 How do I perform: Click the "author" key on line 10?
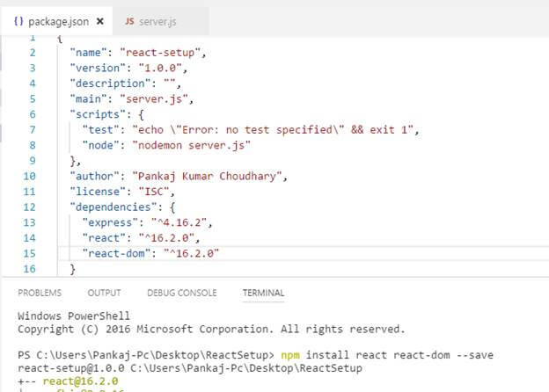coord(94,177)
